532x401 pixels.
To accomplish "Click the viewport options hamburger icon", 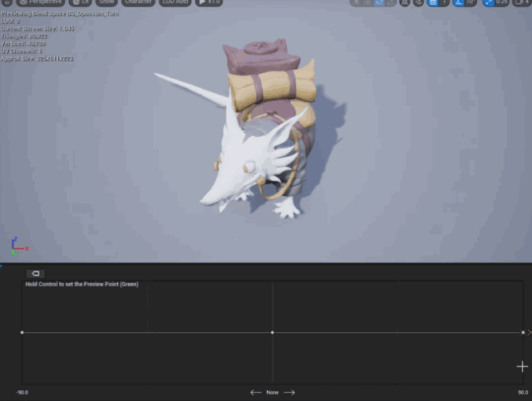I will coord(7,2).
